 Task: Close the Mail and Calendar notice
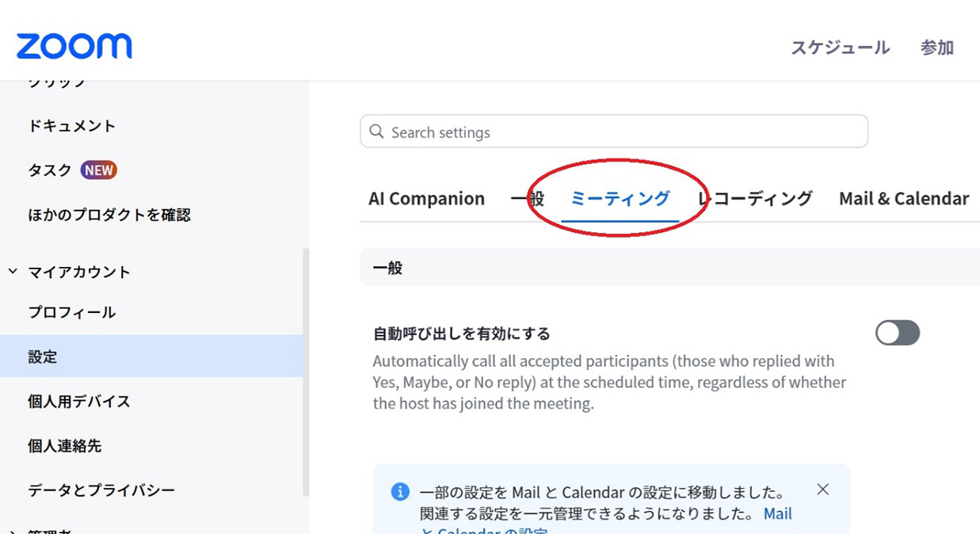(x=823, y=490)
